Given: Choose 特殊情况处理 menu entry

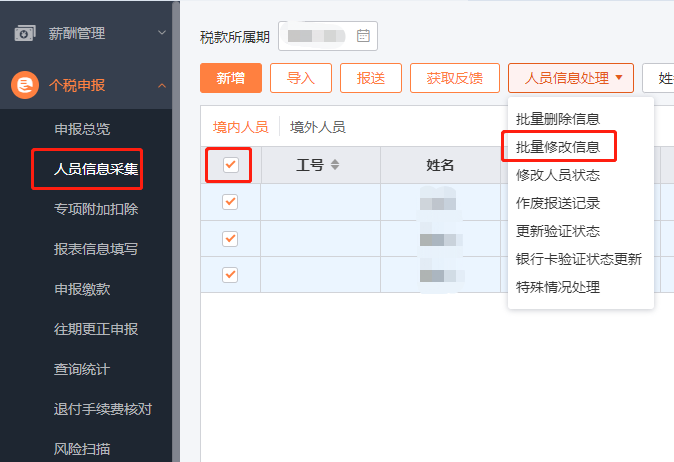Looking at the screenshot, I should click(558, 287).
